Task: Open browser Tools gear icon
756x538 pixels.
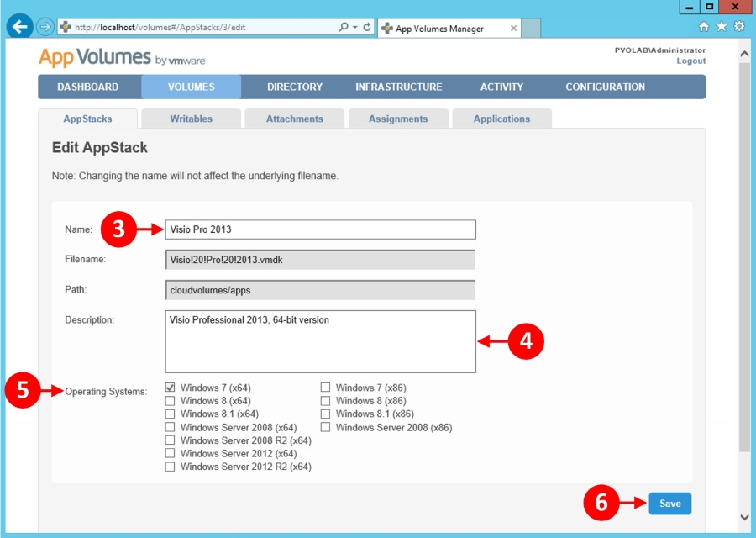Action: tap(739, 27)
